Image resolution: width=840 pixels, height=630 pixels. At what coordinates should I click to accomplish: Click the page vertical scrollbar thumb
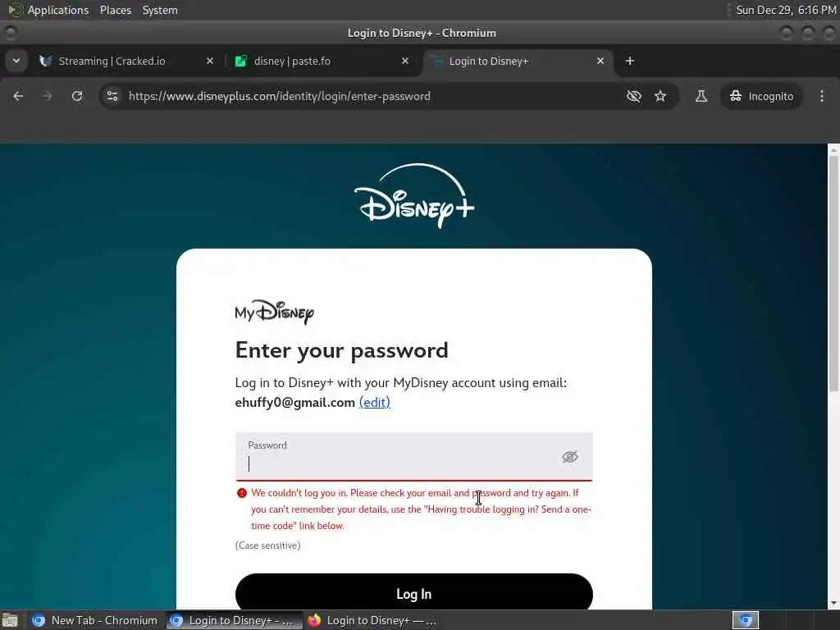pos(833,274)
